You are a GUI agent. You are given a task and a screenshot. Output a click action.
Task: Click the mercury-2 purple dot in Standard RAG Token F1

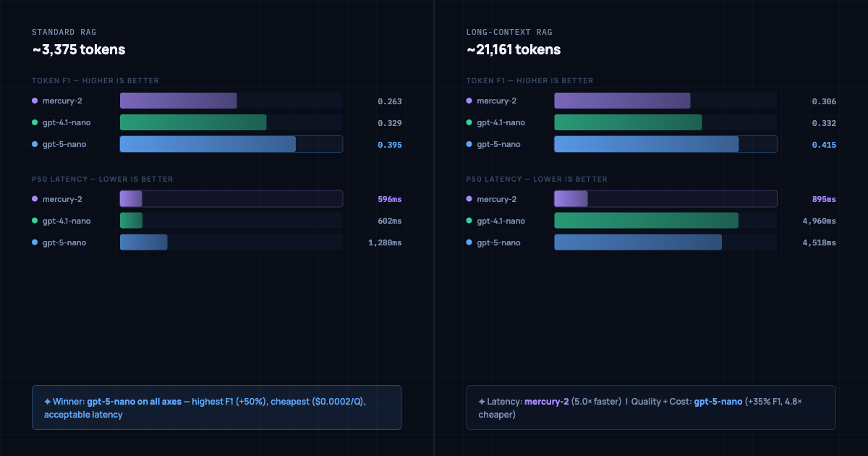click(34, 101)
